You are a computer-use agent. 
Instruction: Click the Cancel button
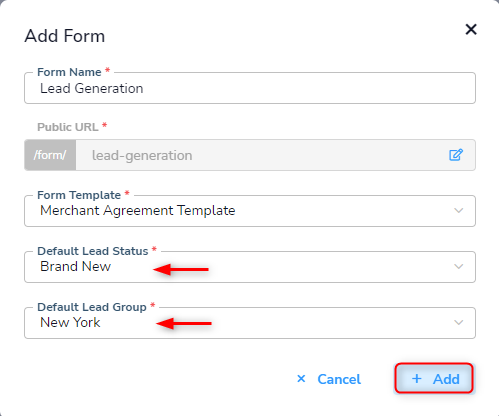click(329, 379)
